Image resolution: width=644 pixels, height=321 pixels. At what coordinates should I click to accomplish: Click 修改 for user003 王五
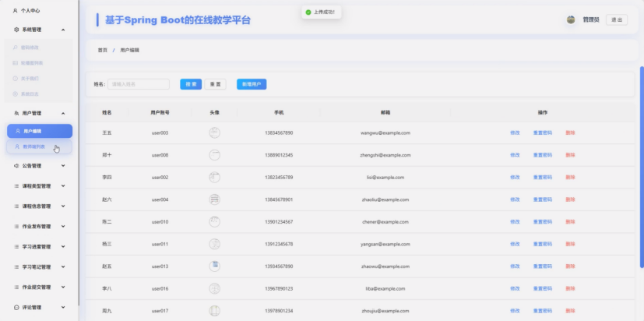pyautogui.click(x=515, y=132)
